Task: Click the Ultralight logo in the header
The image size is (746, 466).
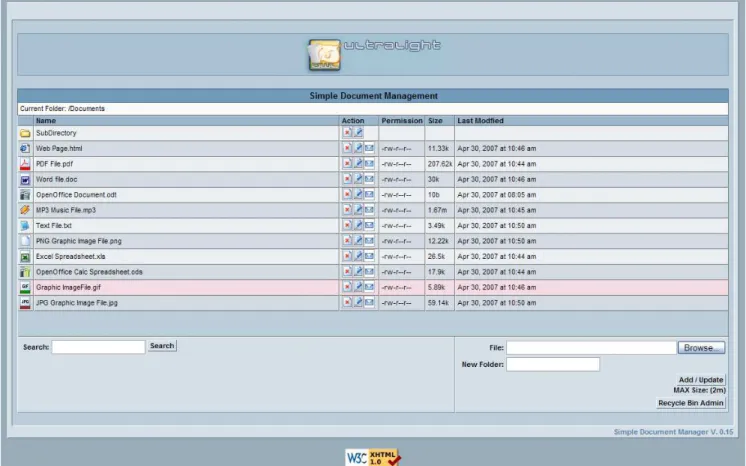Action: tap(374, 55)
